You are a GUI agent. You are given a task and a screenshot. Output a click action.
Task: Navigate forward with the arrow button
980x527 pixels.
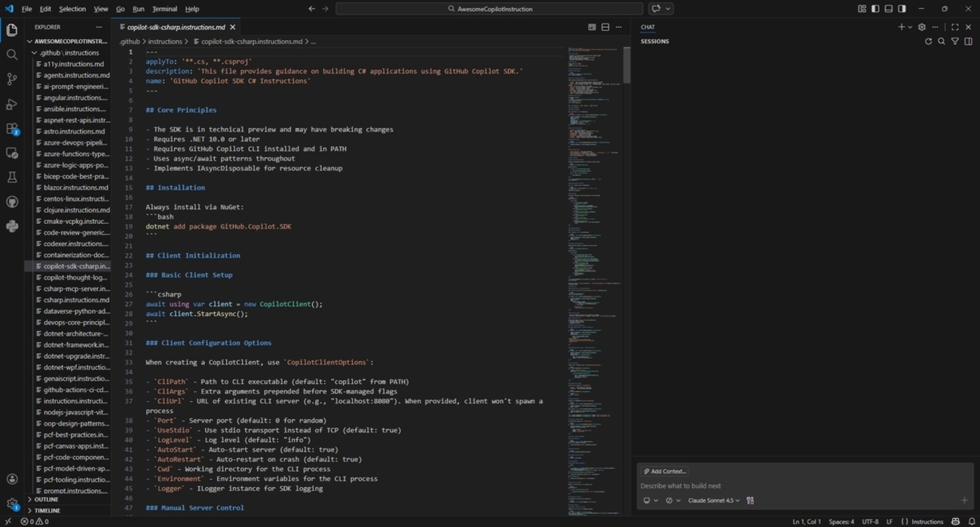click(x=325, y=9)
